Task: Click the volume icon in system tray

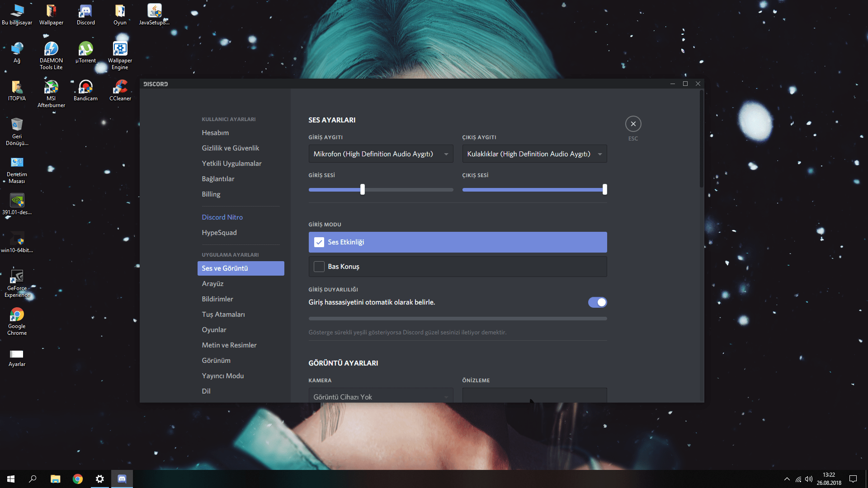Action: pos(809,479)
